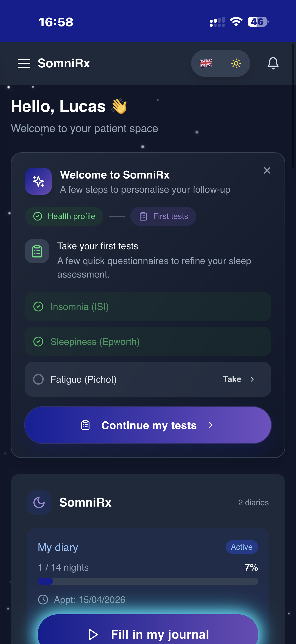Open the Fatigue (Pichot) chevron arrow

(x=252, y=379)
